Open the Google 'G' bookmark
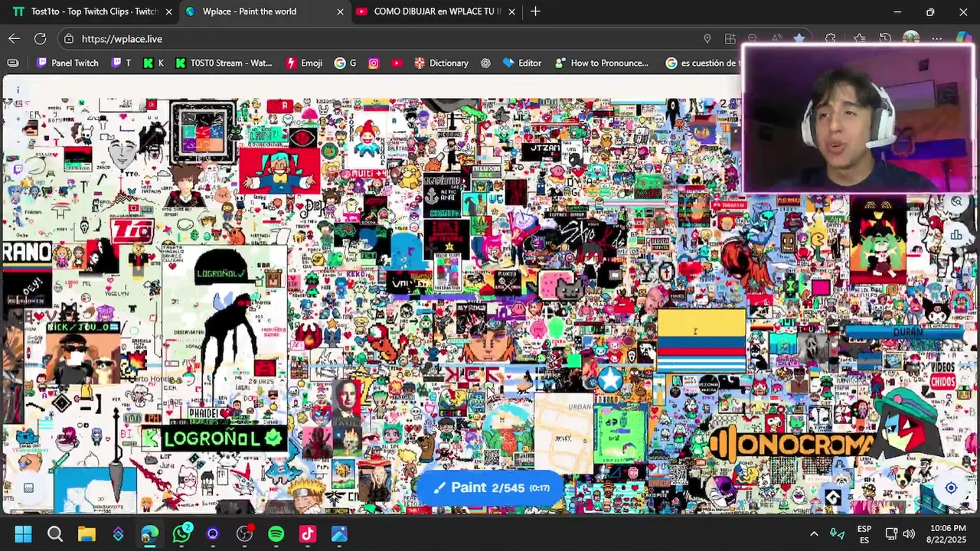This screenshot has width=980, height=551. coord(345,63)
